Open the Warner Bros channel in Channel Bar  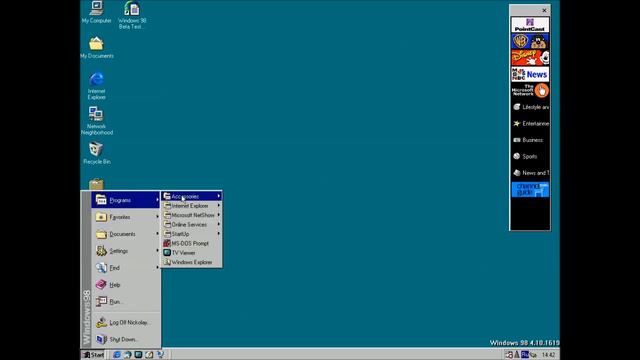pos(530,41)
